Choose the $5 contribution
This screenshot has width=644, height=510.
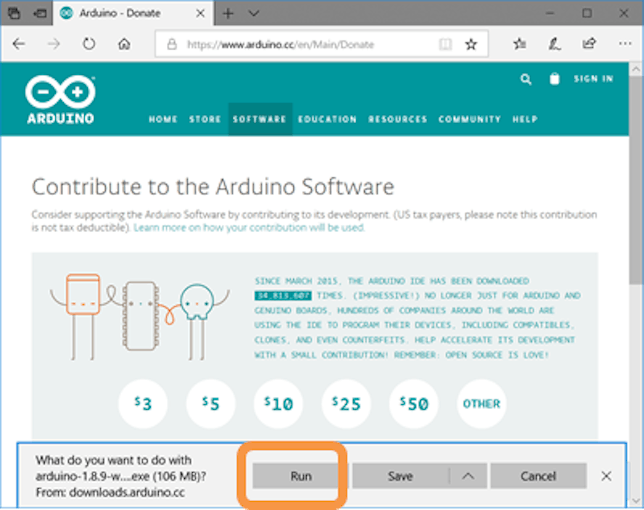coord(211,404)
